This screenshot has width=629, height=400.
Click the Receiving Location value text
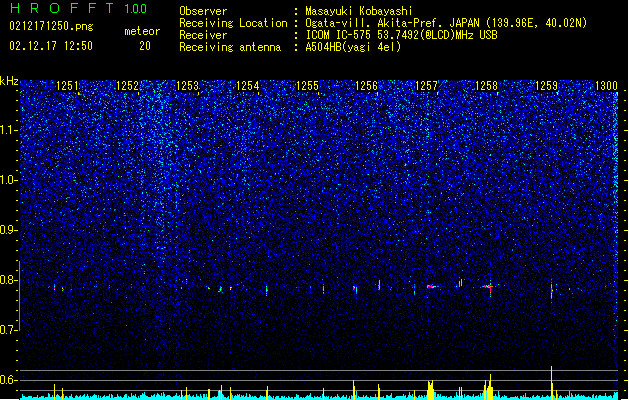pos(446,23)
